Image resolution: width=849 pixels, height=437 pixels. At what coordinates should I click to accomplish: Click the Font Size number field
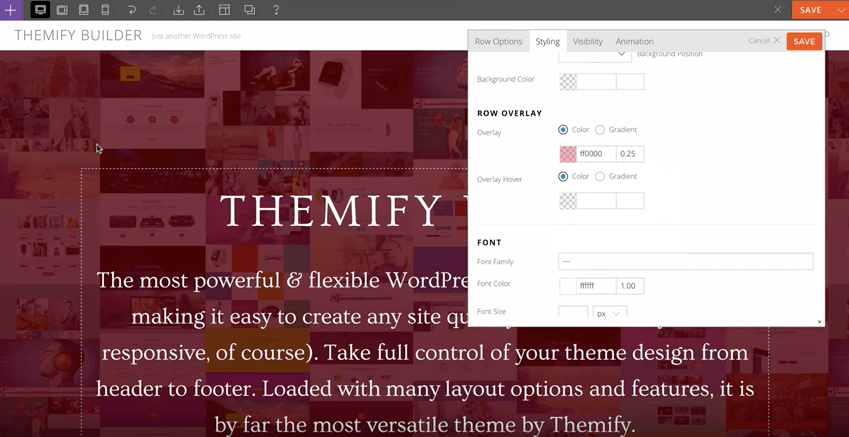[573, 312]
